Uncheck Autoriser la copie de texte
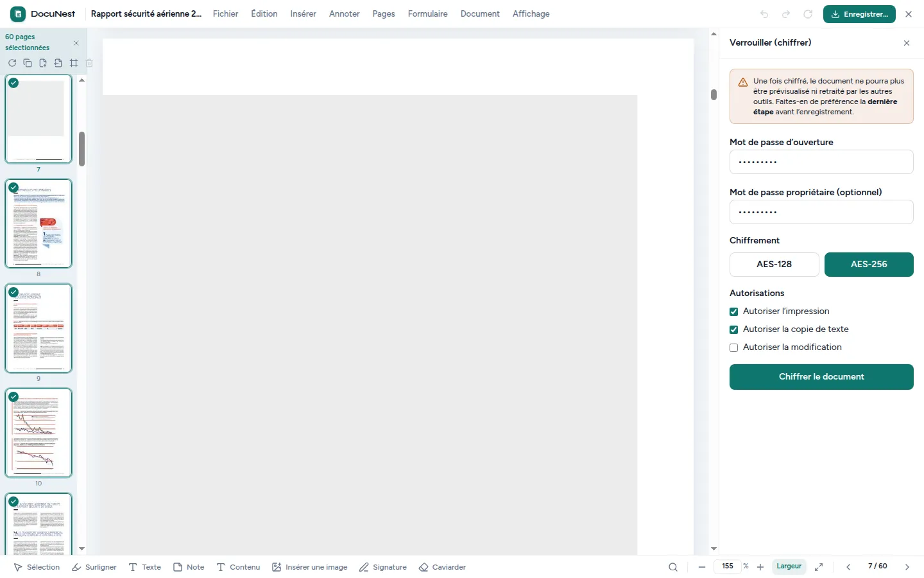 click(734, 329)
